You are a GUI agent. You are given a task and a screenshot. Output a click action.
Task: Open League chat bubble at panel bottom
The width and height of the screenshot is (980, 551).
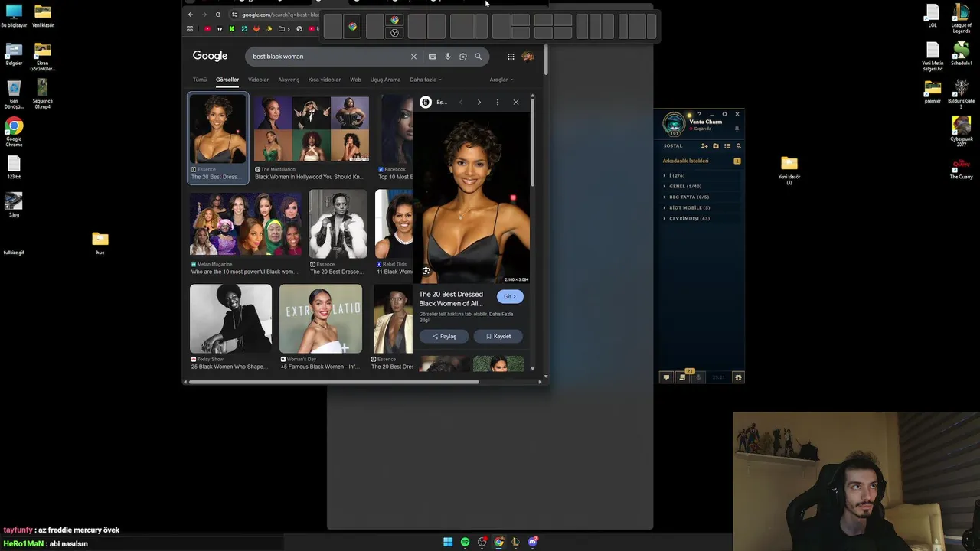666,377
